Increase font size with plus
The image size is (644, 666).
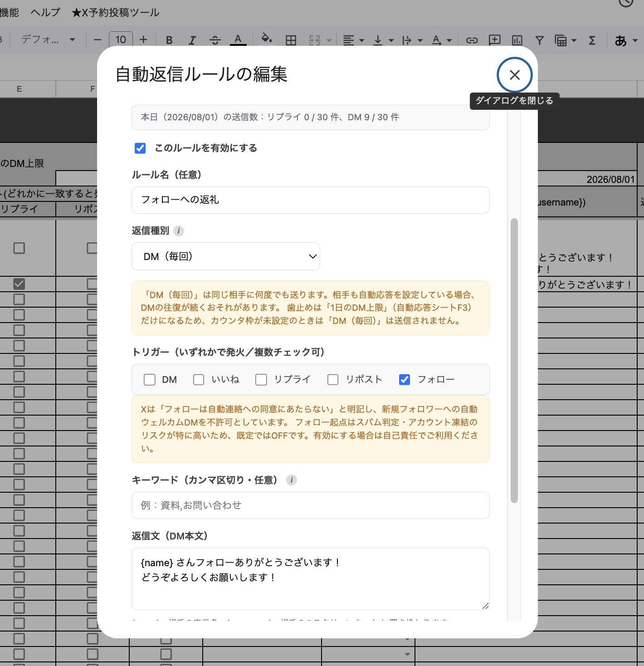coord(143,40)
